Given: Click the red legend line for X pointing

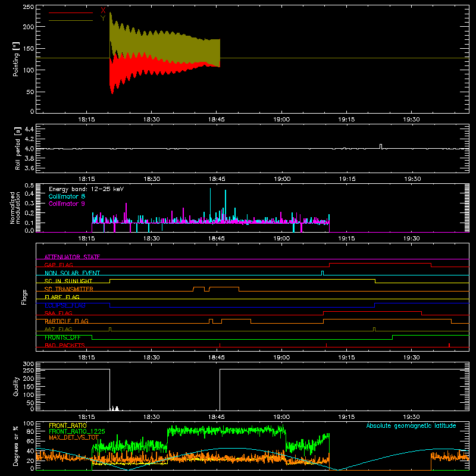Looking at the screenshot, I should click(71, 12).
